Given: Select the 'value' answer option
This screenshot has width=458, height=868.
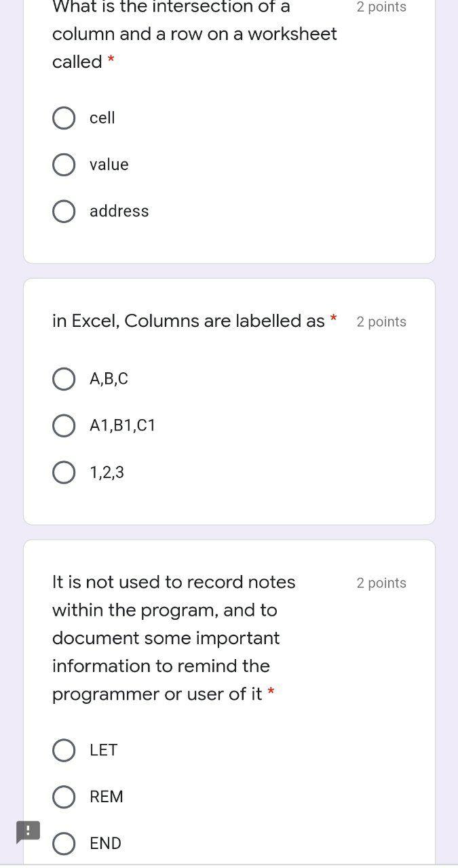Looking at the screenshot, I should pyautogui.click(x=64, y=164).
